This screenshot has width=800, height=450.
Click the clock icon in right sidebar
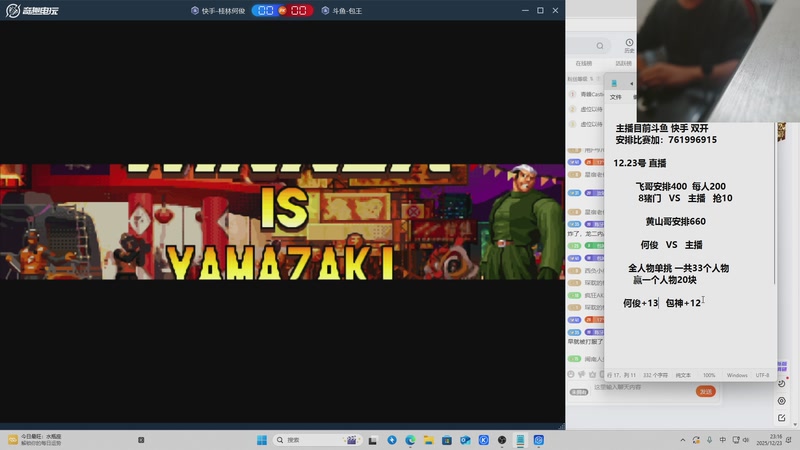point(782,384)
